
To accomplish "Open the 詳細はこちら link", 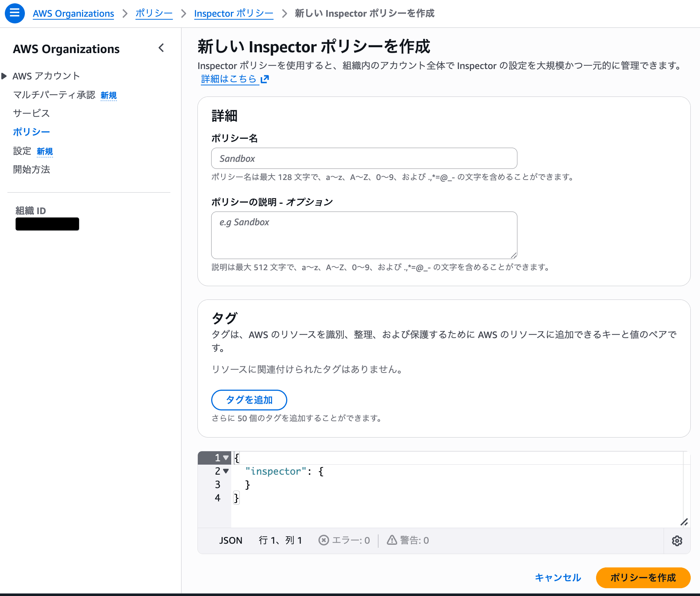I will coord(229,79).
